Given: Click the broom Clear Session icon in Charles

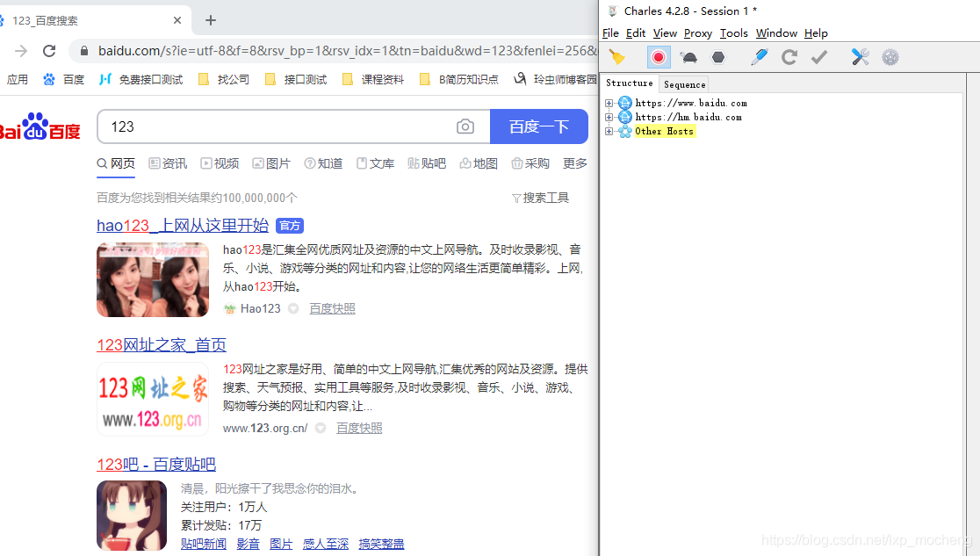Looking at the screenshot, I should click(616, 58).
